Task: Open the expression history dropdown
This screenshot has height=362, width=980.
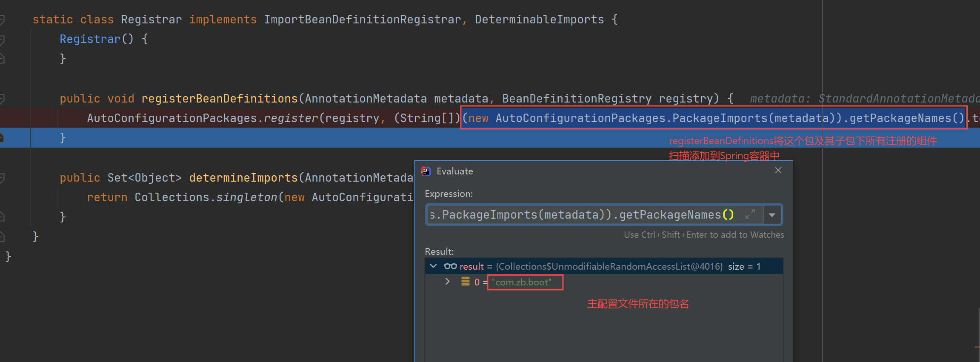Action: 772,215
